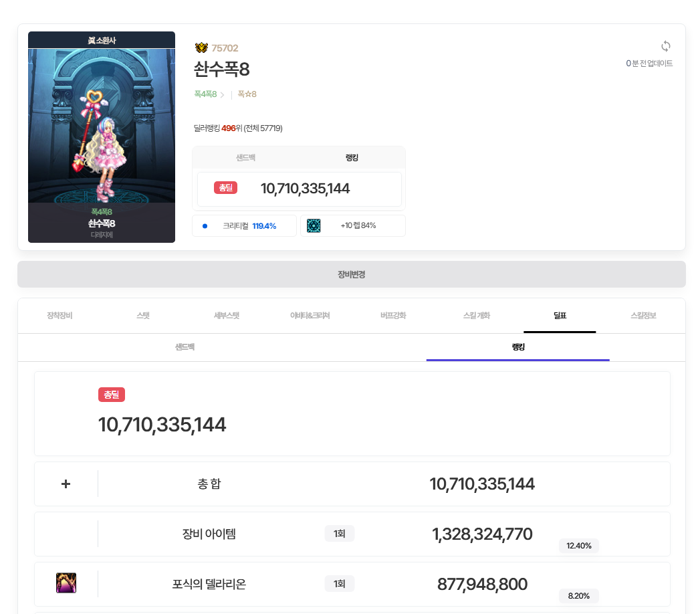
Task: Click the 12.40% percentage badge
Action: 578,546
